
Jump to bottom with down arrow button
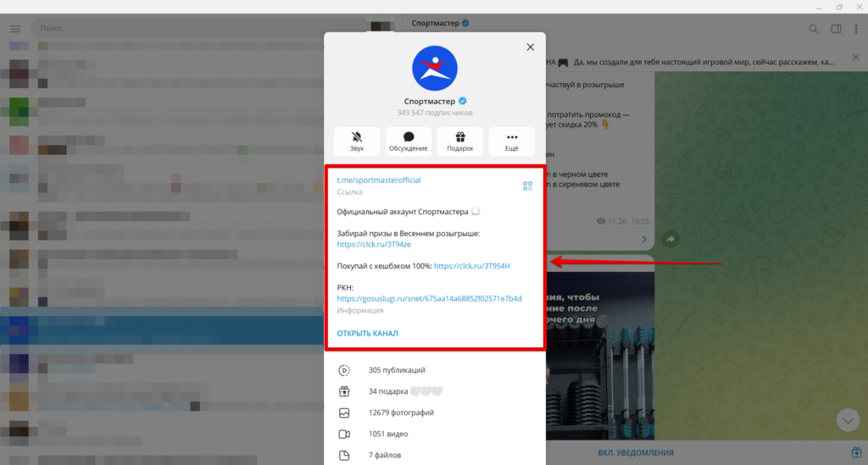pos(848,421)
